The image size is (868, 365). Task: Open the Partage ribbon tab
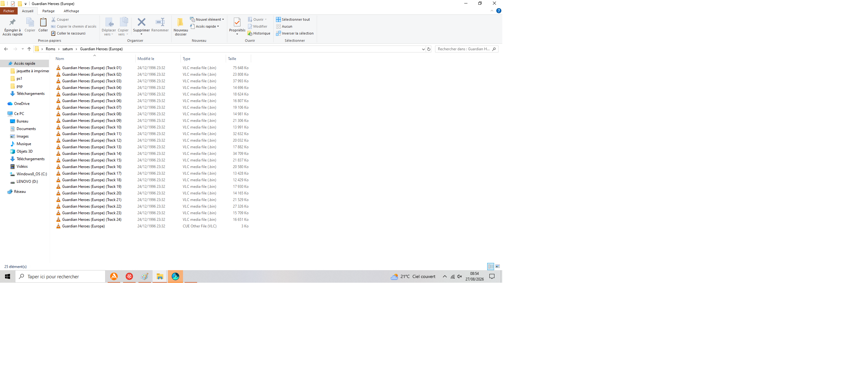point(49,11)
